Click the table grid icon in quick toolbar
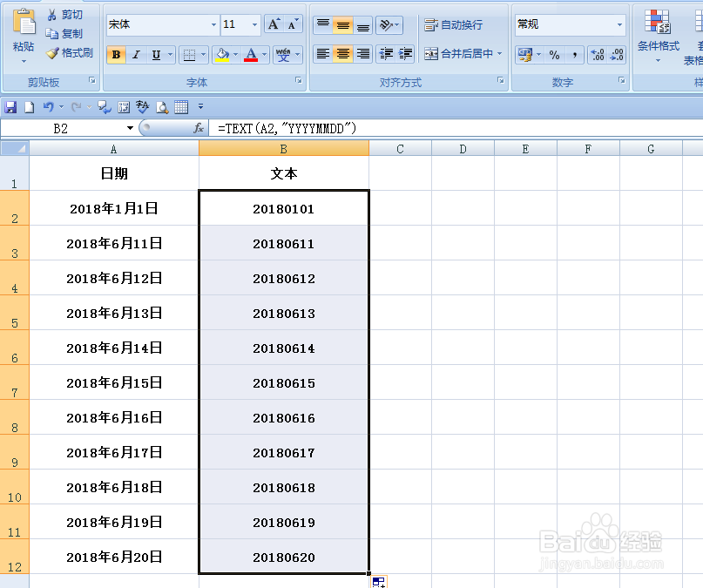The width and height of the screenshot is (703, 588). 181,107
